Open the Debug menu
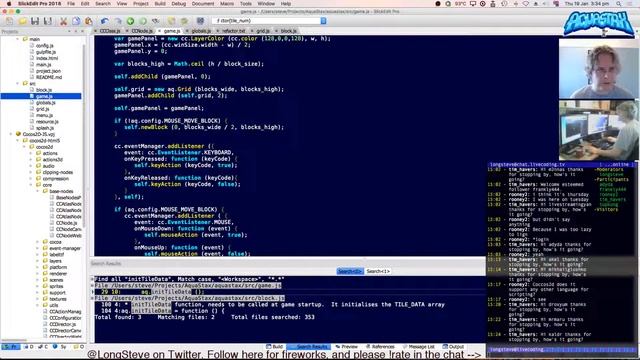 pos(178,3)
